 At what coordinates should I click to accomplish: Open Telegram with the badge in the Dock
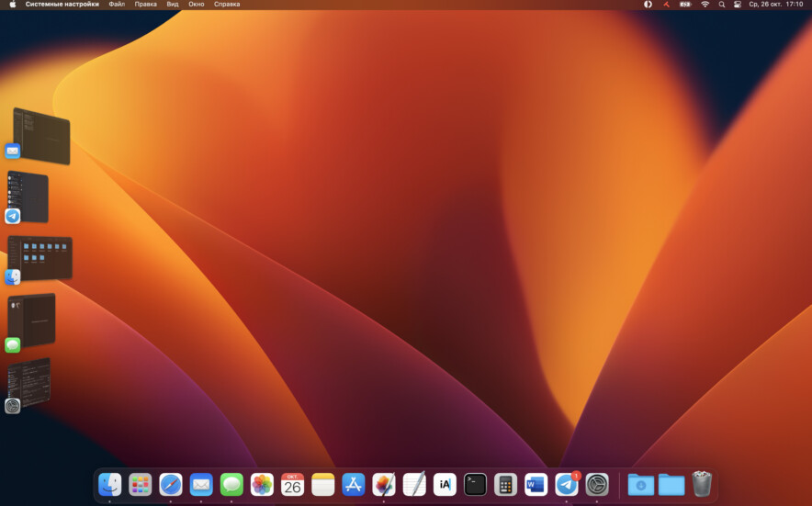point(567,485)
